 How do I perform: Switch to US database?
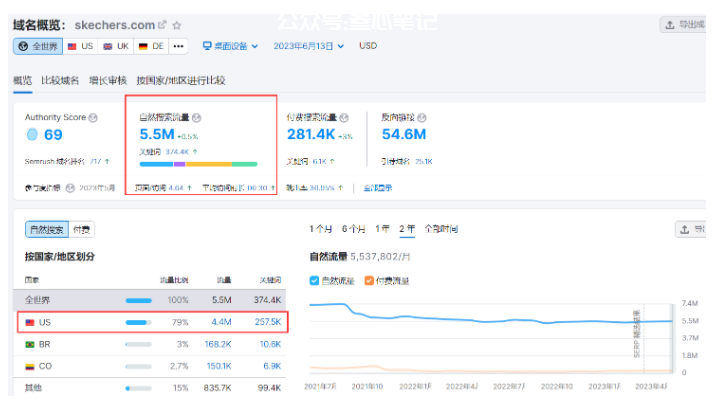(80, 46)
